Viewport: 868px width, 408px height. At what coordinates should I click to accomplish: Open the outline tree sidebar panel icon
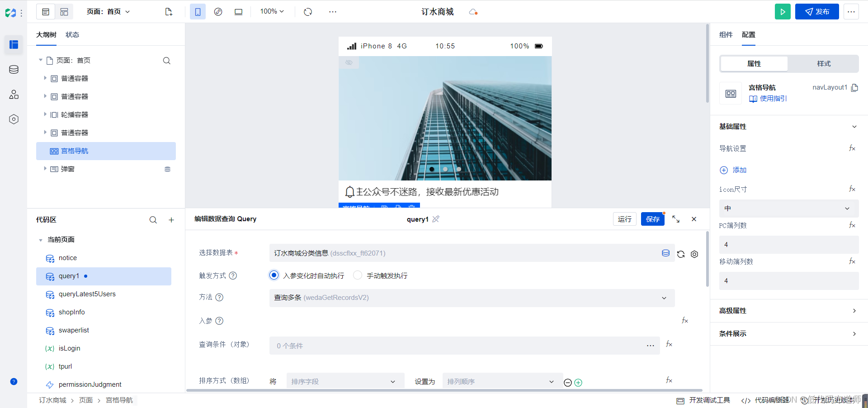14,44
